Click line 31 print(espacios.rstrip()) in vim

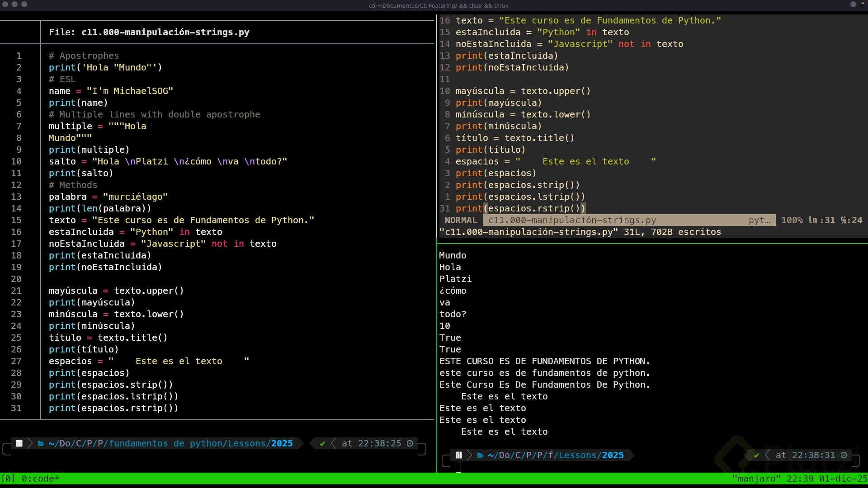[520, 208]
